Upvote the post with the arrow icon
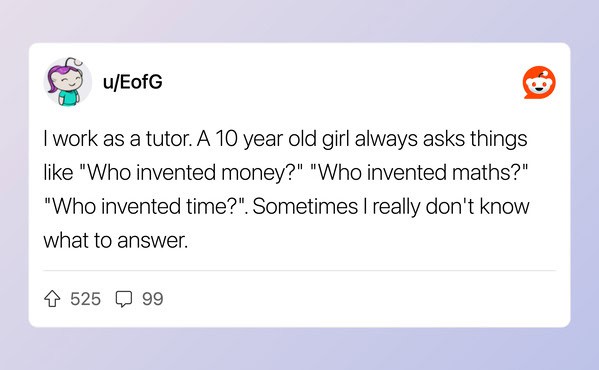Screen dimensions: 599x370 pyautogui.click(x=52, y=299)
